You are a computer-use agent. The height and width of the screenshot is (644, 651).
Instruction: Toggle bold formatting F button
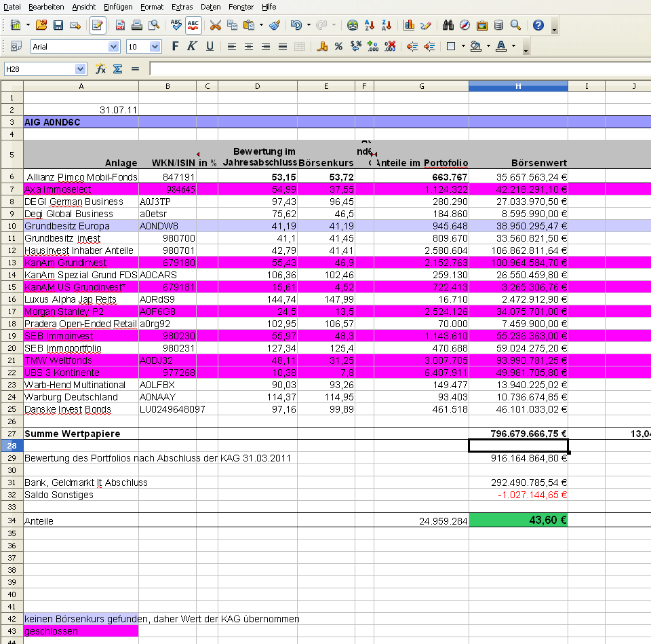[x=175, y=47]
